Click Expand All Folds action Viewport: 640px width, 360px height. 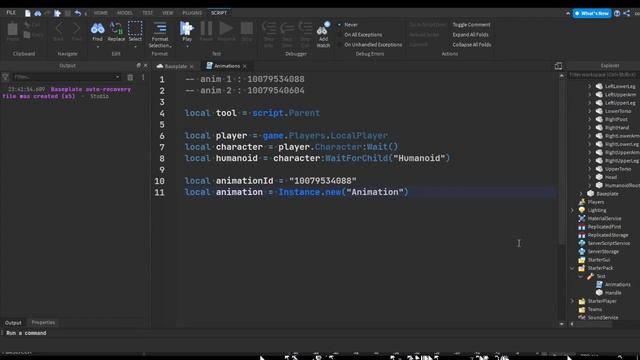tap(470, 35)
